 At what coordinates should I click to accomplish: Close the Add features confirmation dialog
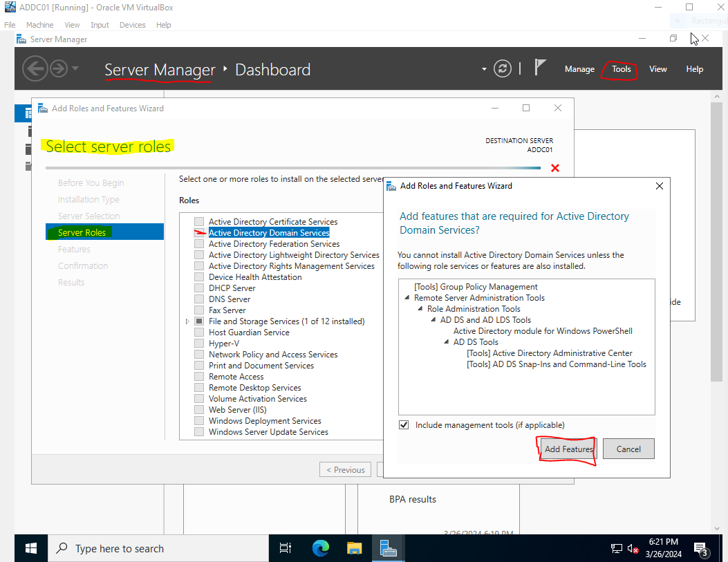coord(660,186)
